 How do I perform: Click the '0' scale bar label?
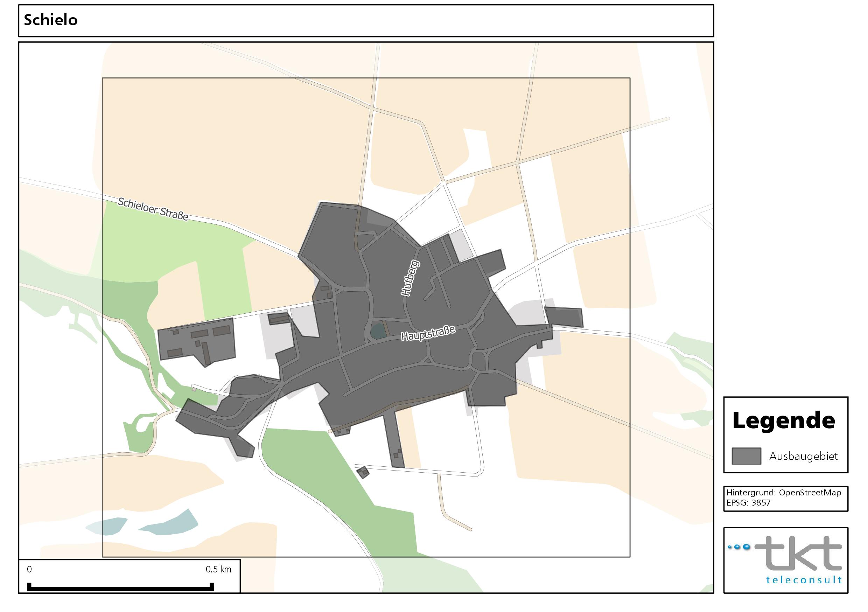(x=29, y=569)
